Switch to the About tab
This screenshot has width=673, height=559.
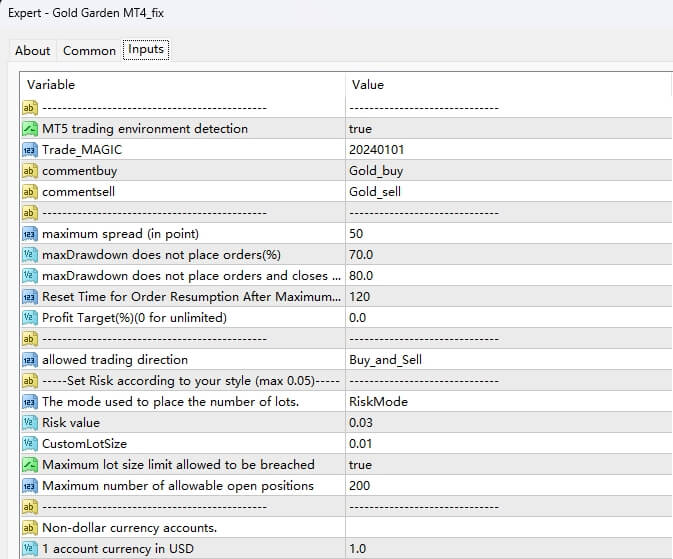click(33, 51)
